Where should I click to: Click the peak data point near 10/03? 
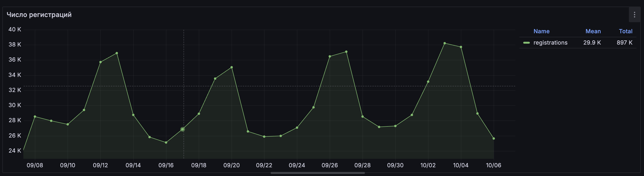(444, 43)
